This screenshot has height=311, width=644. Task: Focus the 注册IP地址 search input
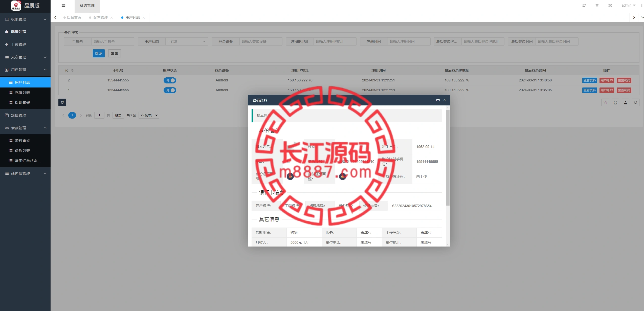click(x=335, y=41)
